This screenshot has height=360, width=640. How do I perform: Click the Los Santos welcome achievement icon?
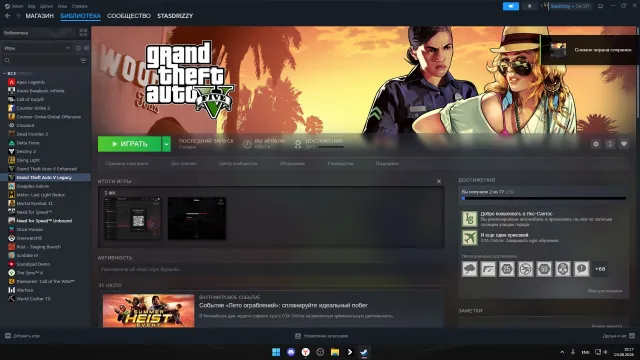[x=469, y=219]
